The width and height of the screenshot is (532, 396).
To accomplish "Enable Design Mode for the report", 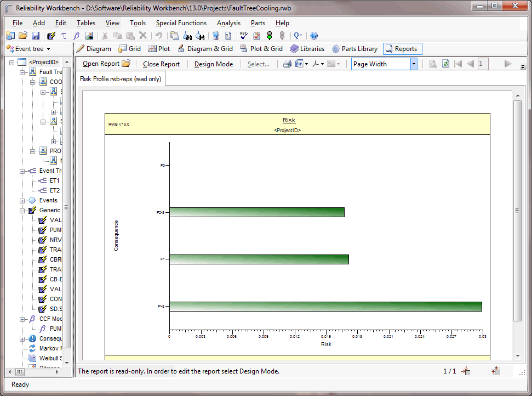I will [x=214, y=64].
